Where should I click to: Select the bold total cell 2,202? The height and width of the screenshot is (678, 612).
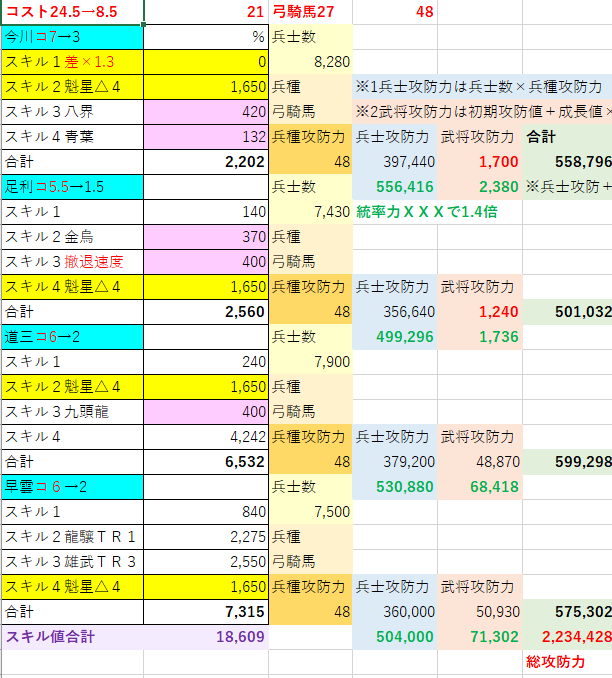point(206,162)
